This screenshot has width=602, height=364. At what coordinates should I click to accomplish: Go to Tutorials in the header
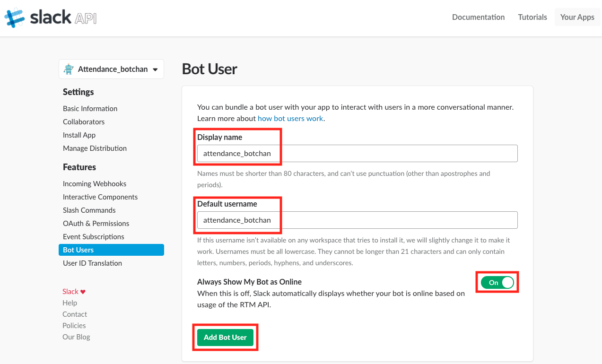click(532, 17)
